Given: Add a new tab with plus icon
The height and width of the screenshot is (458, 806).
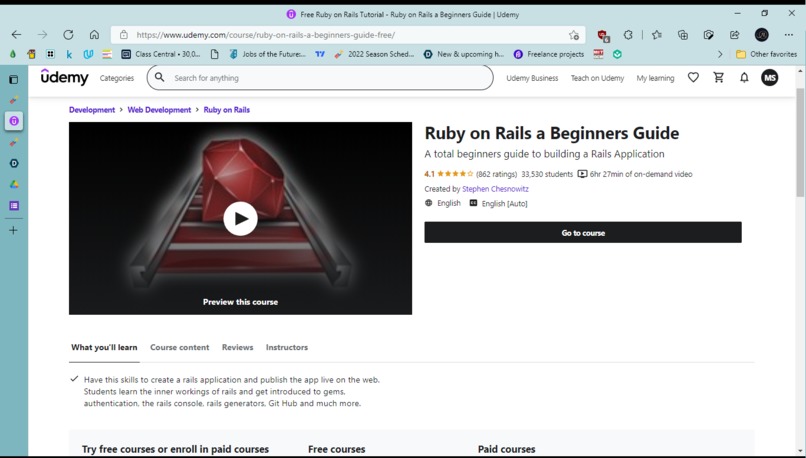Looking at the screenshot, I should 14,230.
